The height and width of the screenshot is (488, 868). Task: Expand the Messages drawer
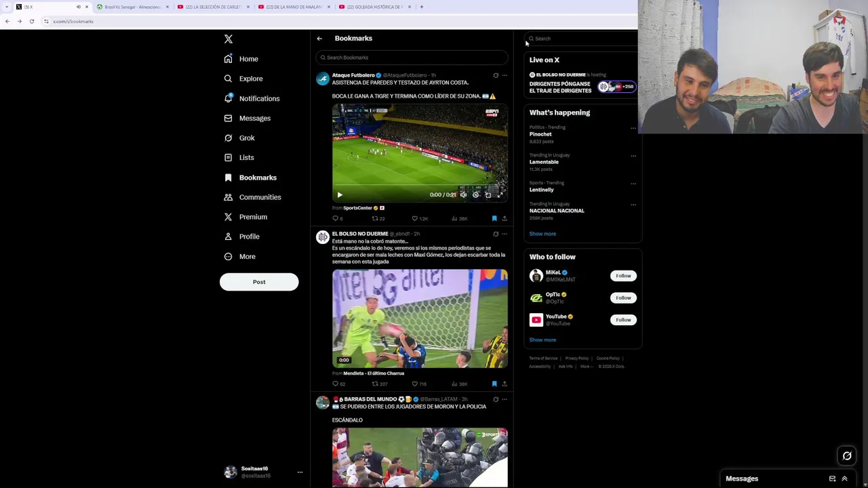pyautogui.click(x=844, y=479)
